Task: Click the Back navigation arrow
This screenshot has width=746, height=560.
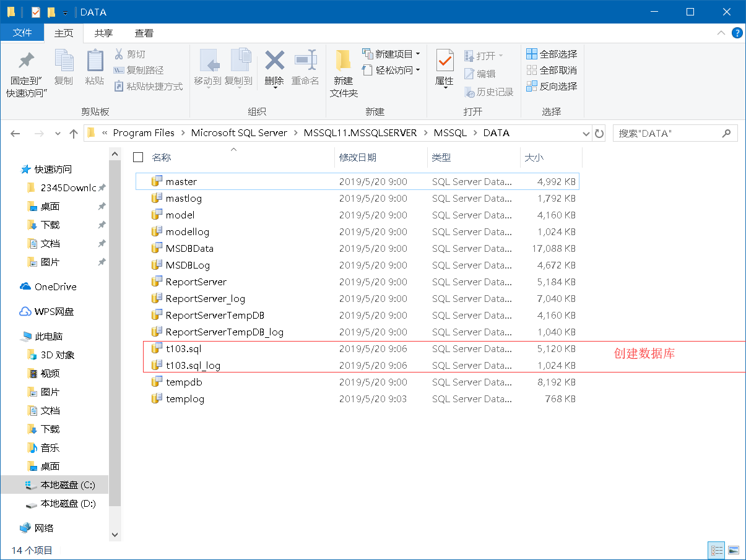Action: [15, 133]
